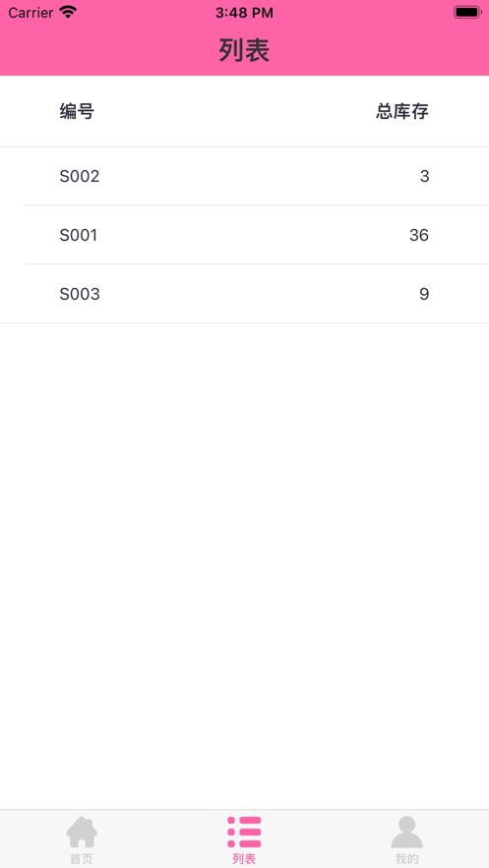
Task: Click the 编号 column header
Action: 77,111
